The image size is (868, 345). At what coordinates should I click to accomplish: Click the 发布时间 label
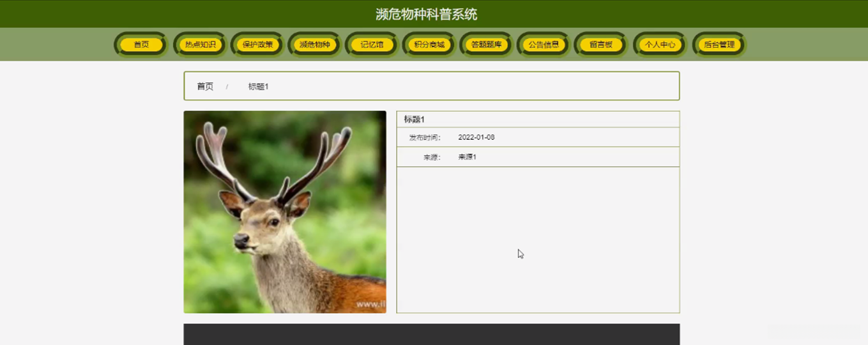point(425,137)
